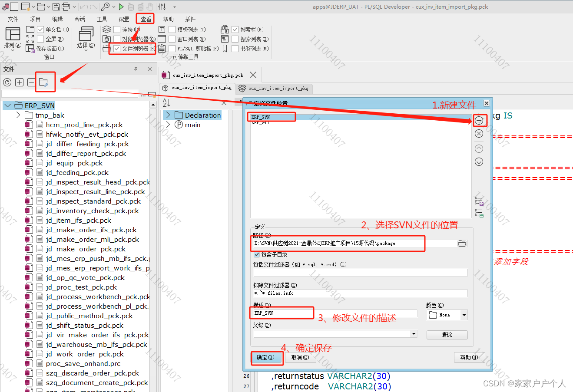This screenshot has height=392, width=573.
Task: Click inside the 描述 description field
Action: [x=282, y=313]
